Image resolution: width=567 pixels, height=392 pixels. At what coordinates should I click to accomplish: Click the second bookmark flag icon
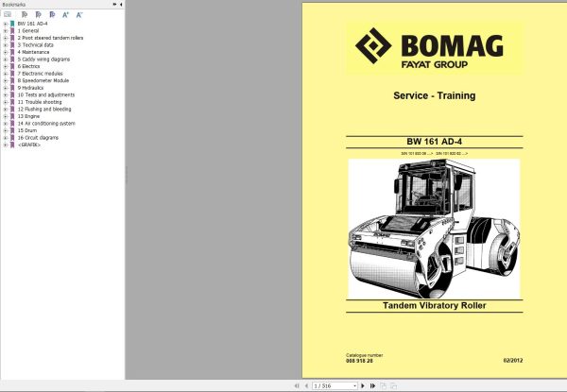(39, 14)
